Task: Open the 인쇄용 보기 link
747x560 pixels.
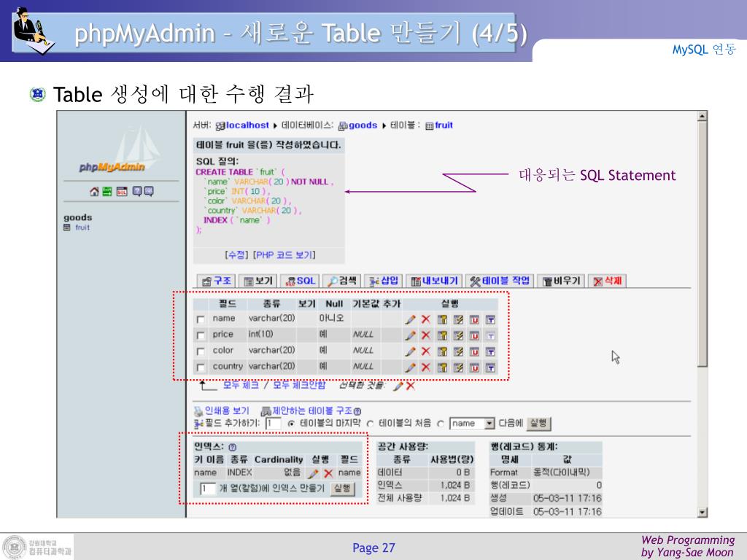Action: pos(227,411)
